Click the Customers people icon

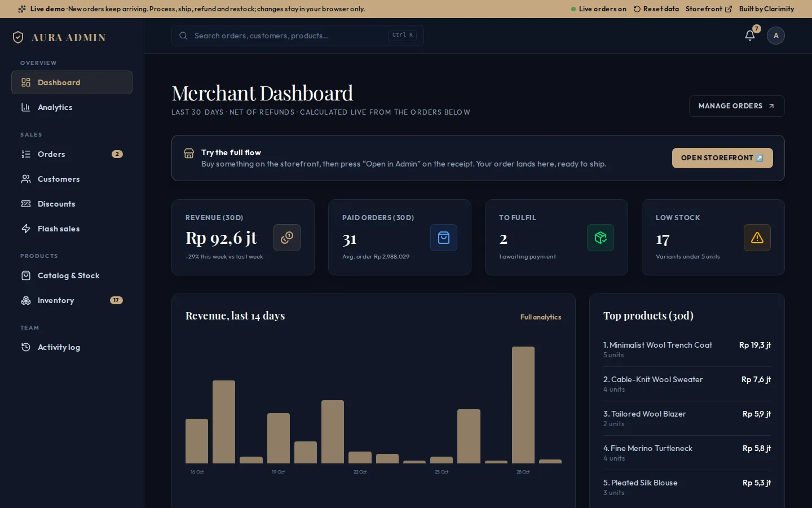[26, 179]
